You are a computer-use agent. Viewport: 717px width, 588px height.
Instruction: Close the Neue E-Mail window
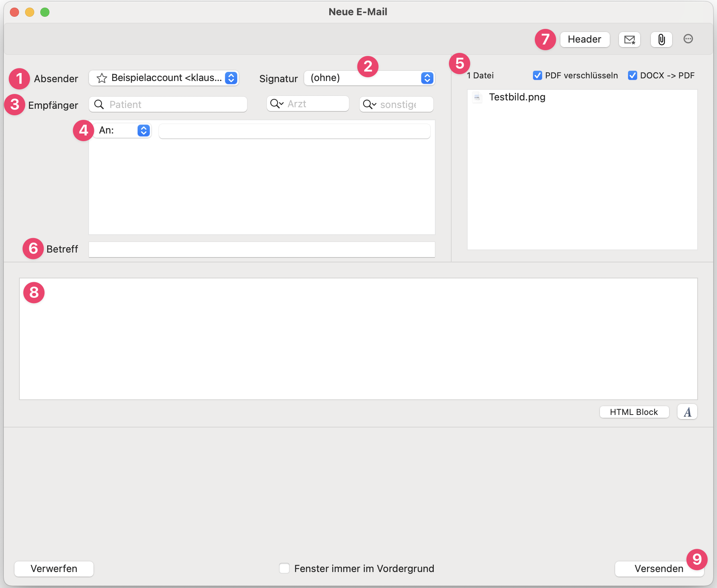14,12
